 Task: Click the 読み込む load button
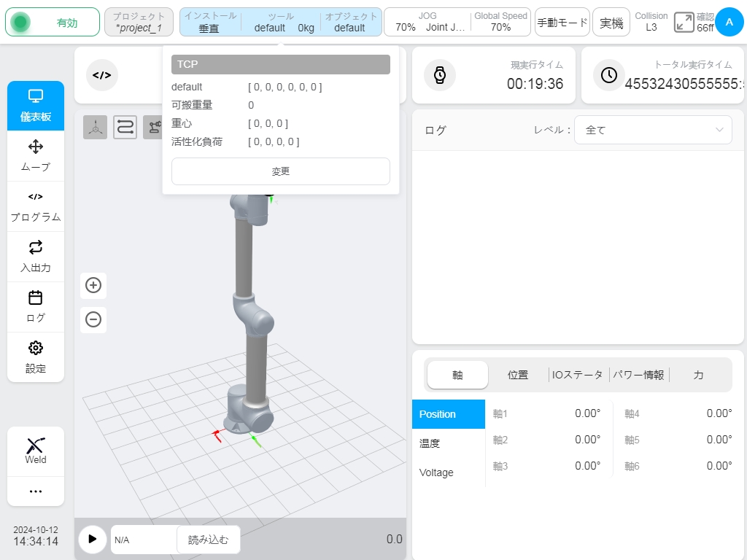pyautogui.click(x=208, y=540)
